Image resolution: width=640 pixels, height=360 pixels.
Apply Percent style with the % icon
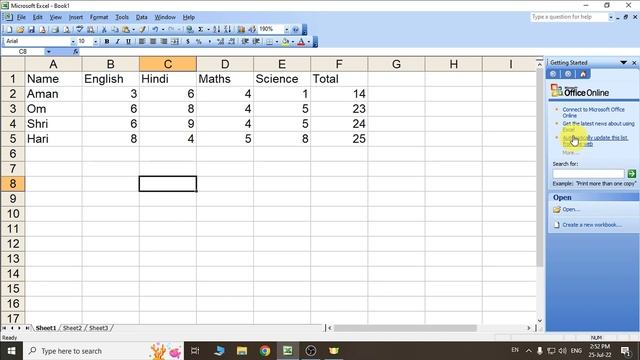[199, 41]
